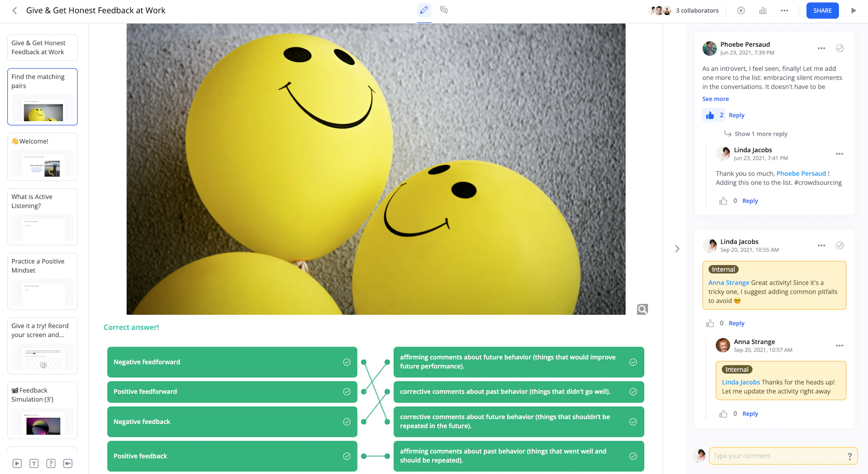This screenshot has width=868, height=474.
Task: Select the Negative feedback card
Action: point(232,421)
